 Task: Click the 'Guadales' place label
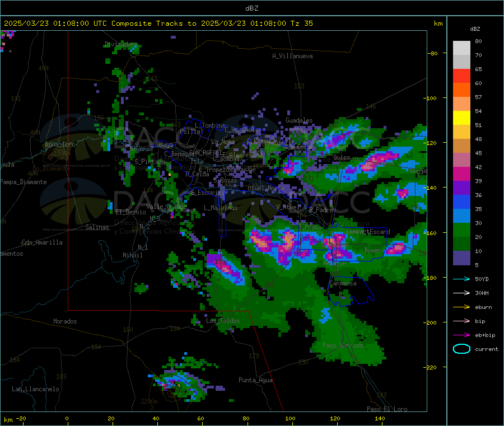pos(299,120)
